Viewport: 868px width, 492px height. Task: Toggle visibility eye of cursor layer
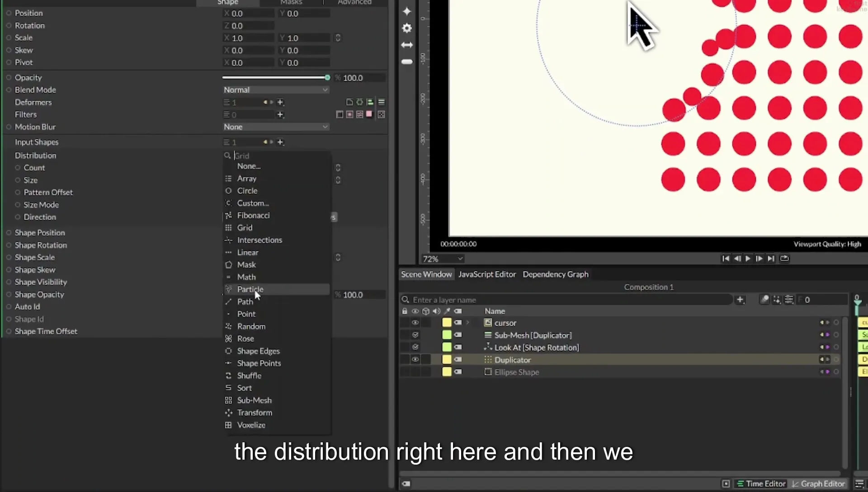(x=415, y=323)
